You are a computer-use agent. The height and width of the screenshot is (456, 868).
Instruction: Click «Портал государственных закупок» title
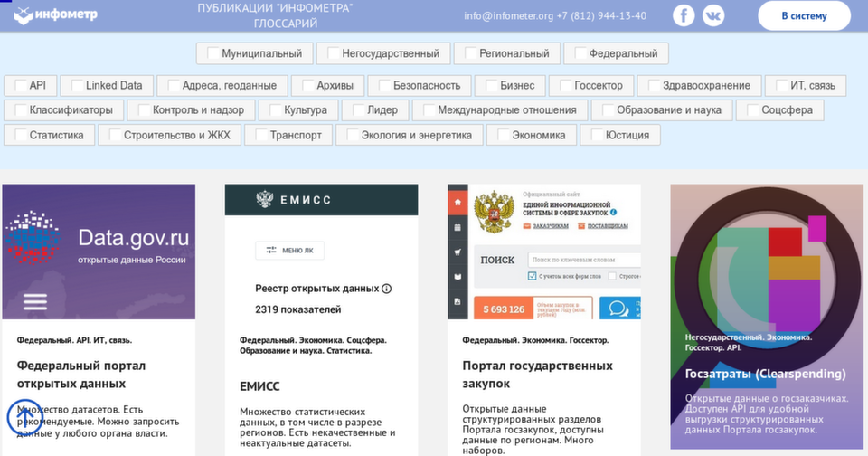(x=537, y=375)
